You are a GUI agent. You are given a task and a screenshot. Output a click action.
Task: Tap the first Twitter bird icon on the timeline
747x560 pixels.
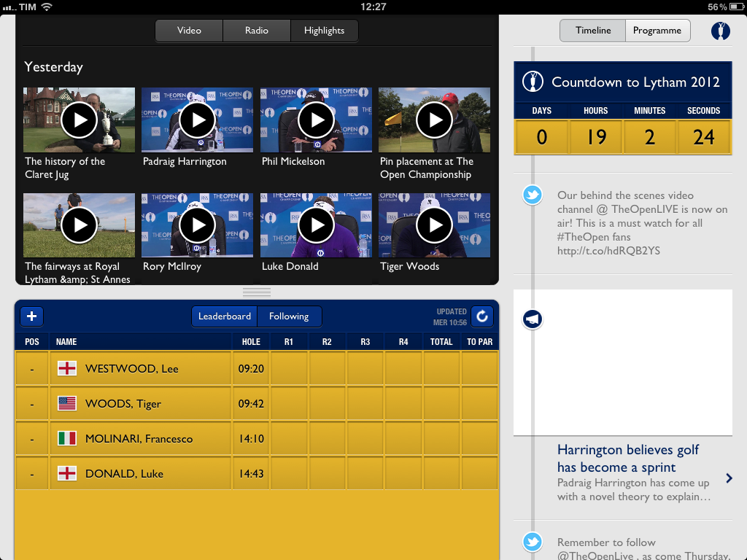tap(533, 195)
